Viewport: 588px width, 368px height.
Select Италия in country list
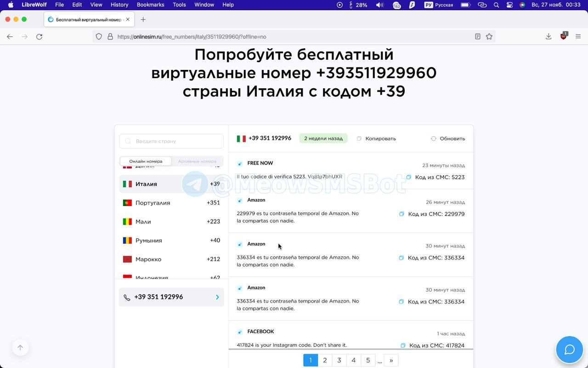click(x=171, y=184)
